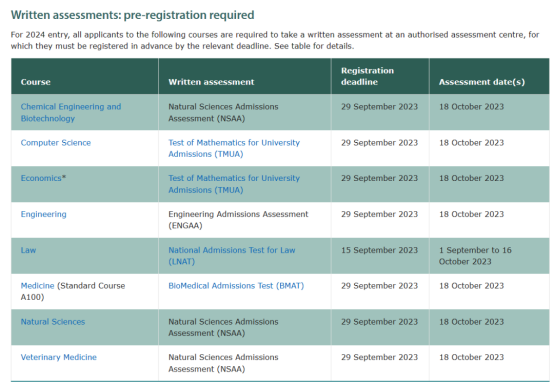Click the Course column header
The height and width of the screenshot is (385, 554).
(x=35, y=82)
